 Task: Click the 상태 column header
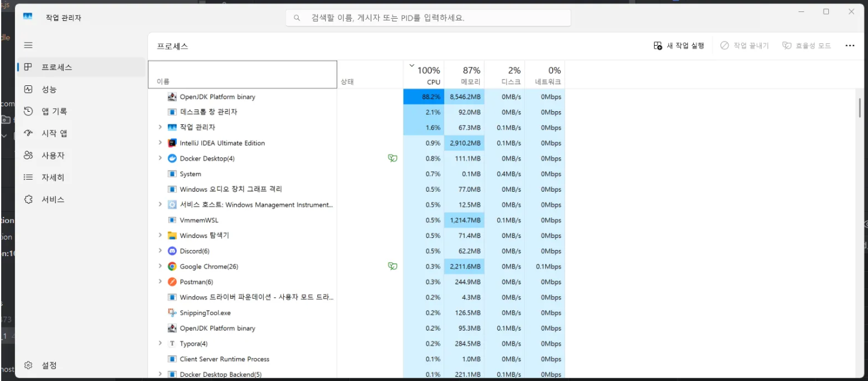370,75
